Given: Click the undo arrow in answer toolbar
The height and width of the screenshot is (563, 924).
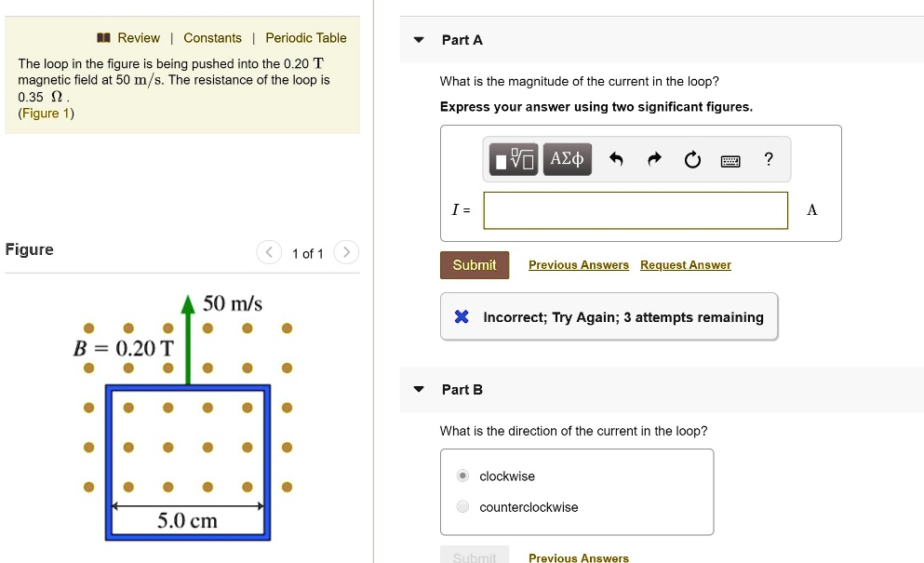Looking at the screenshot, I should point(616,159).
